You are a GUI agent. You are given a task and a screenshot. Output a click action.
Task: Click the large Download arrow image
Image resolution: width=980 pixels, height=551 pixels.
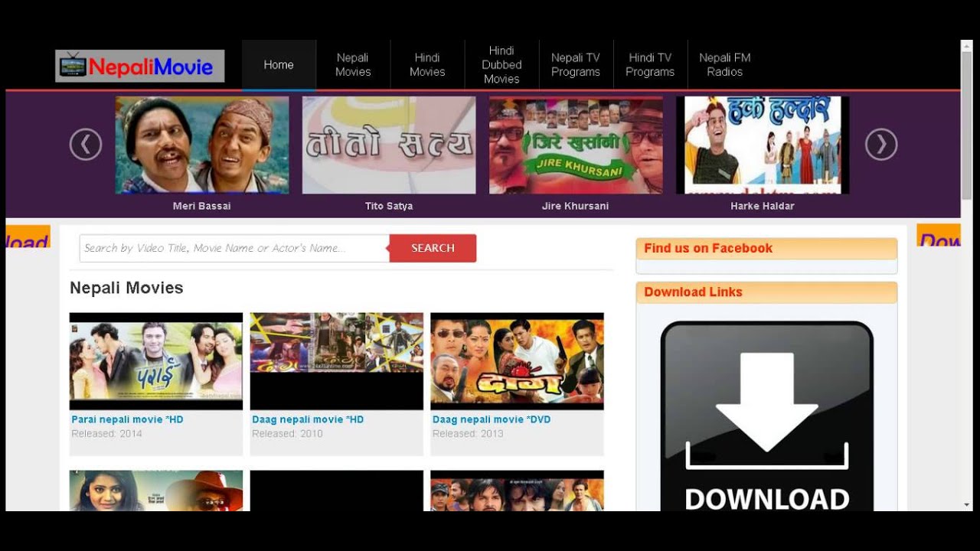click(767, 416)
